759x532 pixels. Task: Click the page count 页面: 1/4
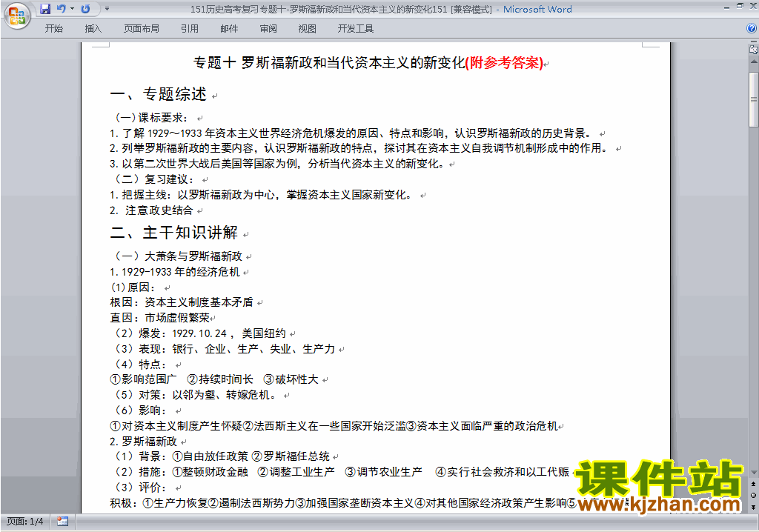click(x=24, y=522)
